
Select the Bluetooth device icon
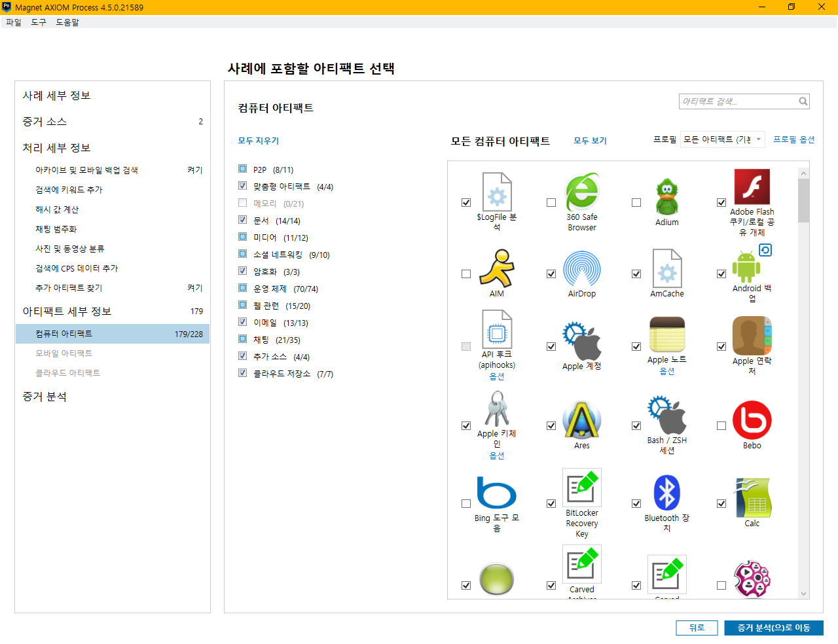[x=667, y=493]
